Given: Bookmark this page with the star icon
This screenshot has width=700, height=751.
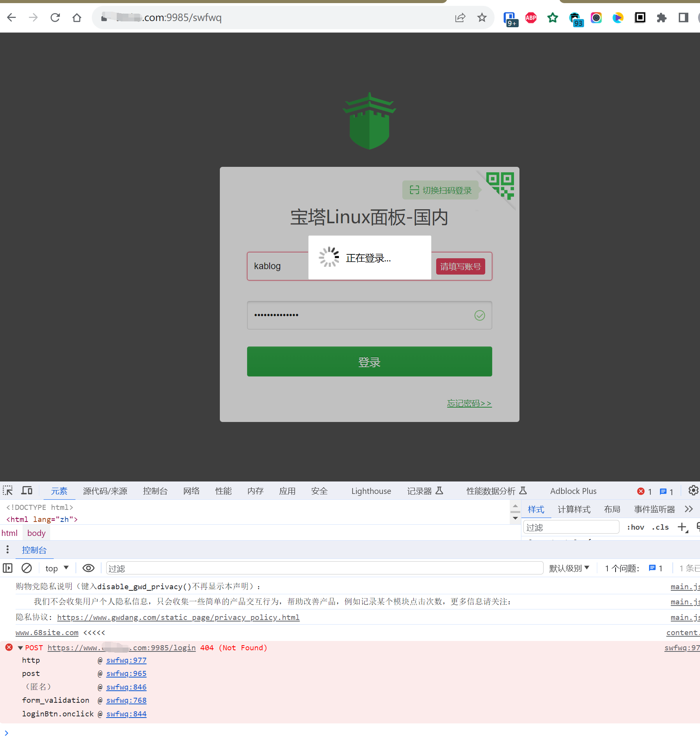Looking at the screenshot, I should pos(482,18).
